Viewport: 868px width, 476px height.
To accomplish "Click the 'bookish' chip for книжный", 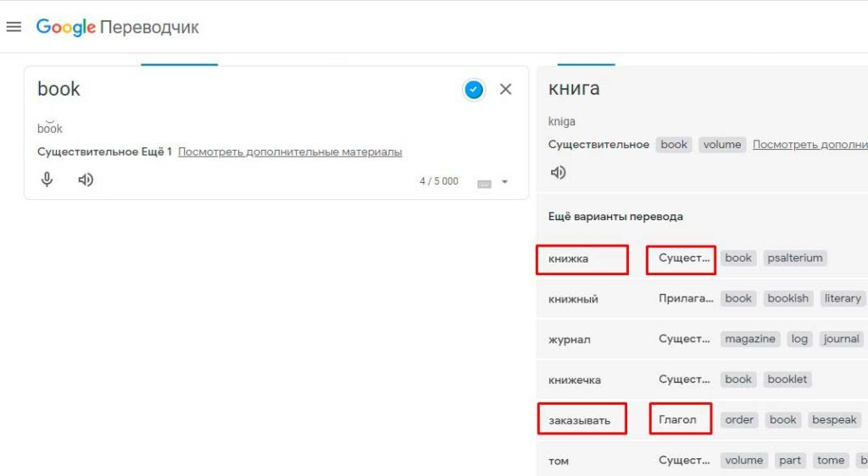I will click(787, 298).
